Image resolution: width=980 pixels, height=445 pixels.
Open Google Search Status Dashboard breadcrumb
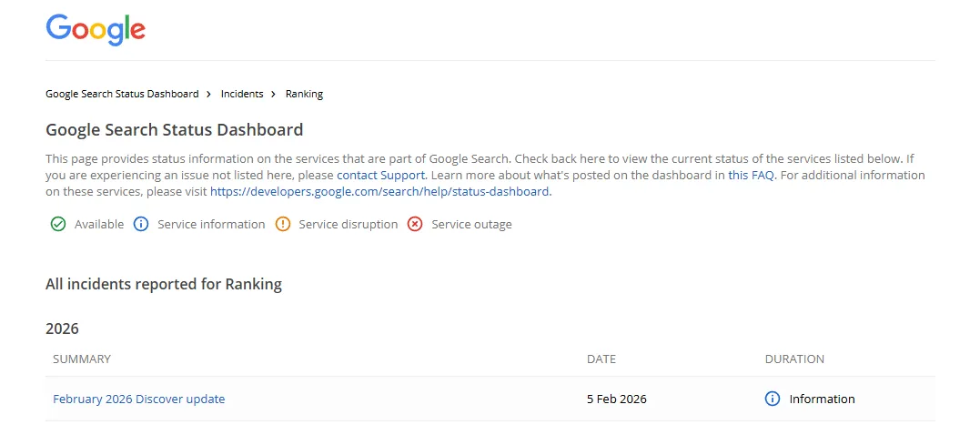tap(122, 94)
